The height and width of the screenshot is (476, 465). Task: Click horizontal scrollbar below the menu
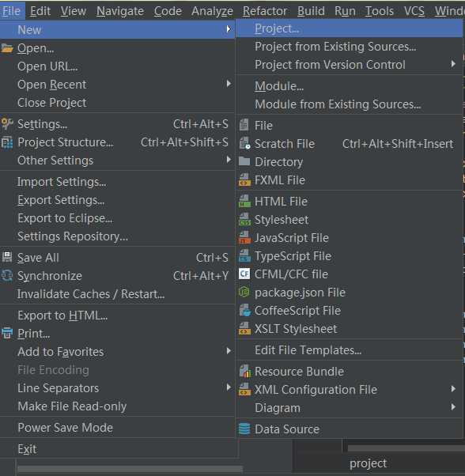[130, 470]
